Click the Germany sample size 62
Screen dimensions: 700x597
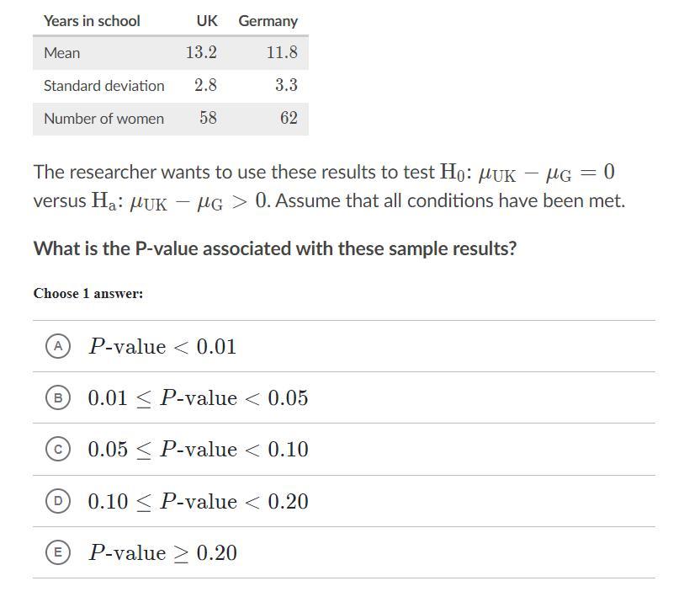(x=289, y=119)
